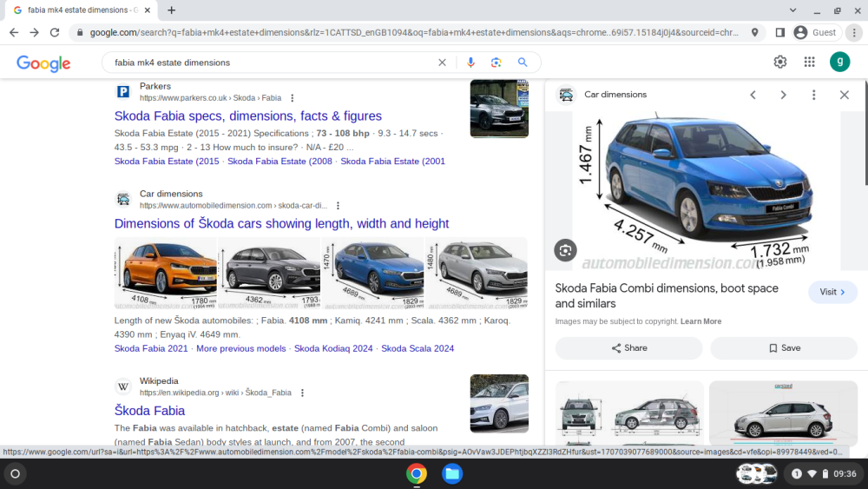Click the Visit button
The width and height of the screenshot is (868, 489).
point(832,292)
